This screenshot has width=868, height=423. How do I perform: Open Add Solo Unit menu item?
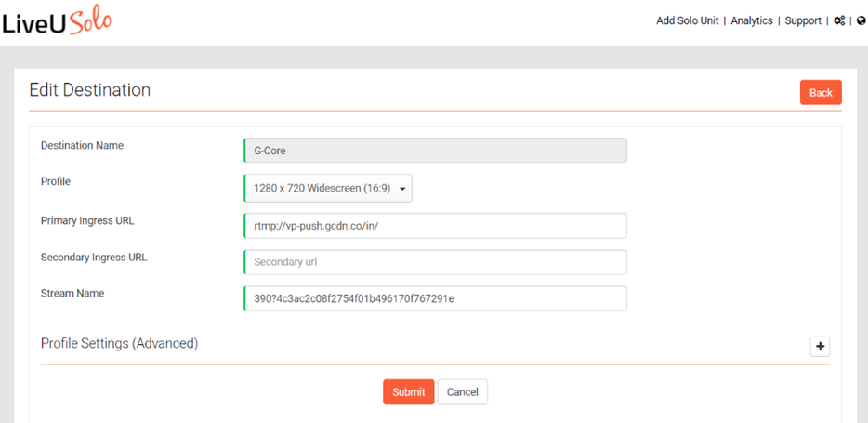coord(687,21)
